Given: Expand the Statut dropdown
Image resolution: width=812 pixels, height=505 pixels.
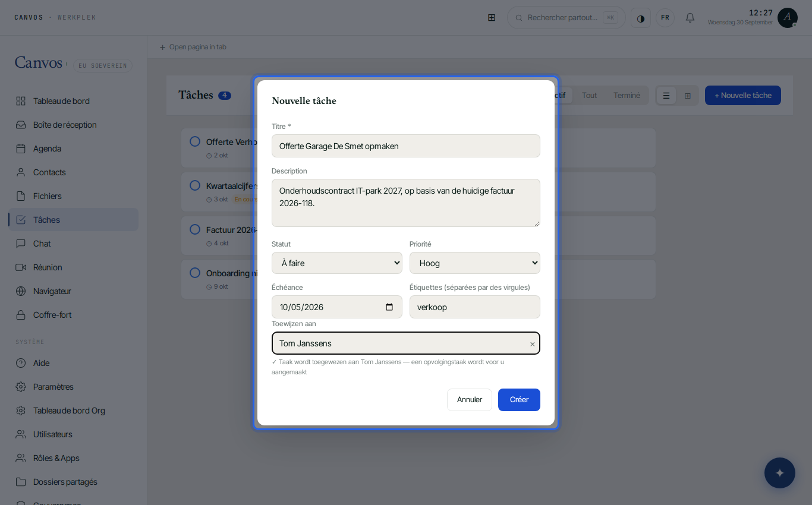Looking at the screenshot, I should 337,263.
